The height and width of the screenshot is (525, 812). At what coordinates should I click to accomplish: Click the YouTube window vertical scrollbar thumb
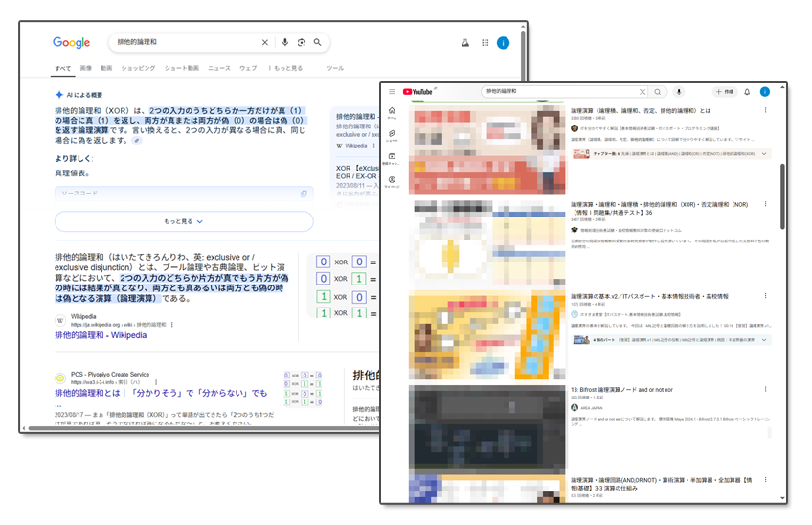pos(782,196)
